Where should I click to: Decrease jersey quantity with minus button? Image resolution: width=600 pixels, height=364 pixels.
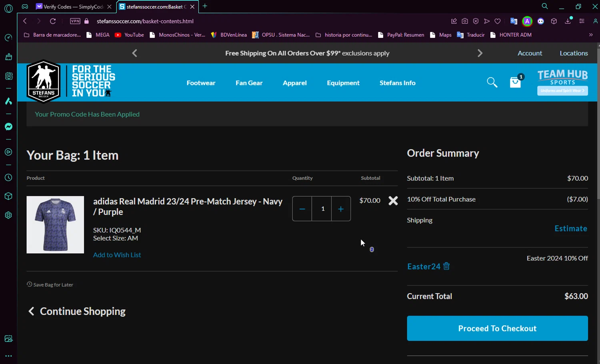point(302,209)
